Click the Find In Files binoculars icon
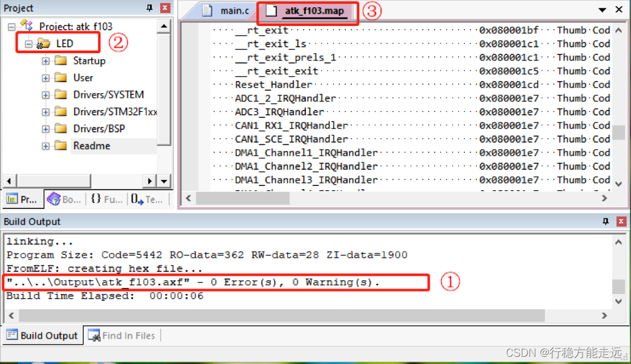 click(94, 336)
